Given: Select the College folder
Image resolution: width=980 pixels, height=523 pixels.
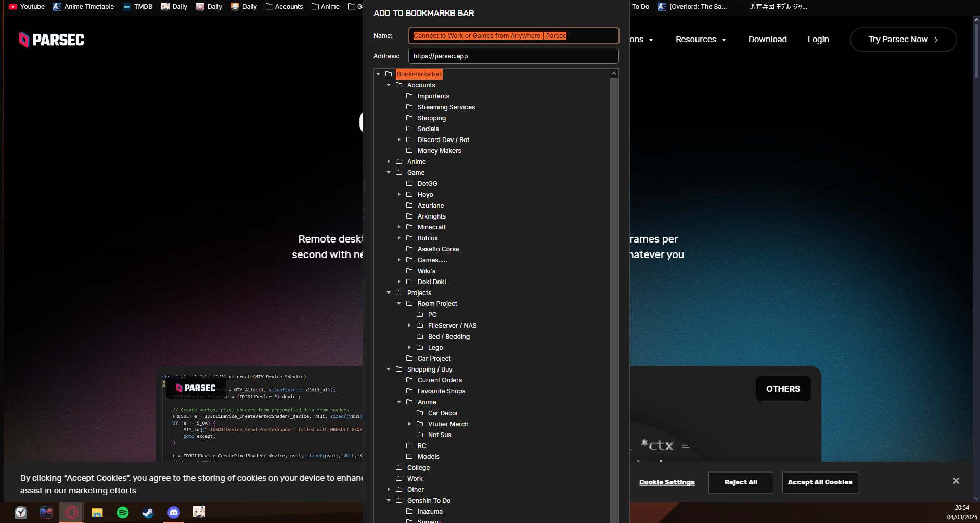Looking at the screenshot, I should [418, 468].
